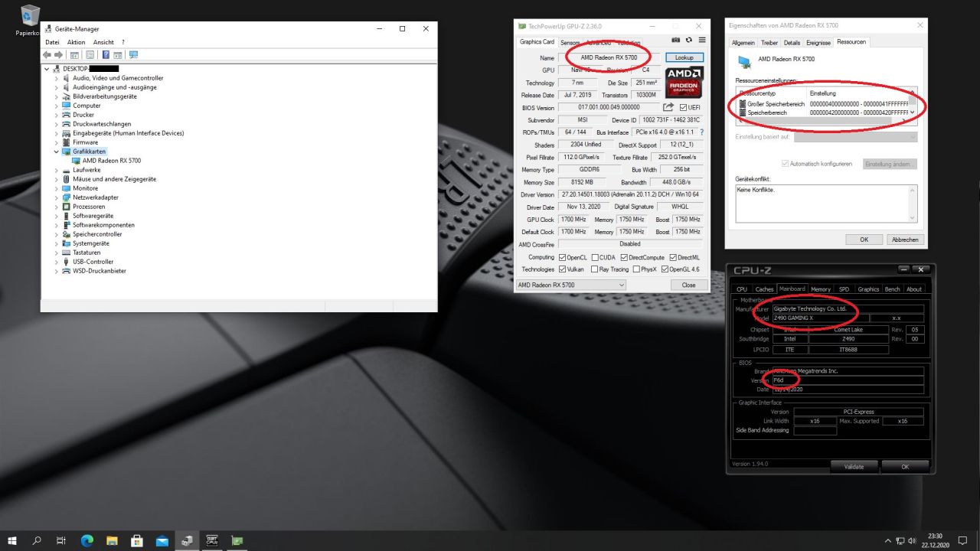Take a GPU-Z screenshot with the camera icon
Screen dimensions: 980x551
[x=676, y=40]
